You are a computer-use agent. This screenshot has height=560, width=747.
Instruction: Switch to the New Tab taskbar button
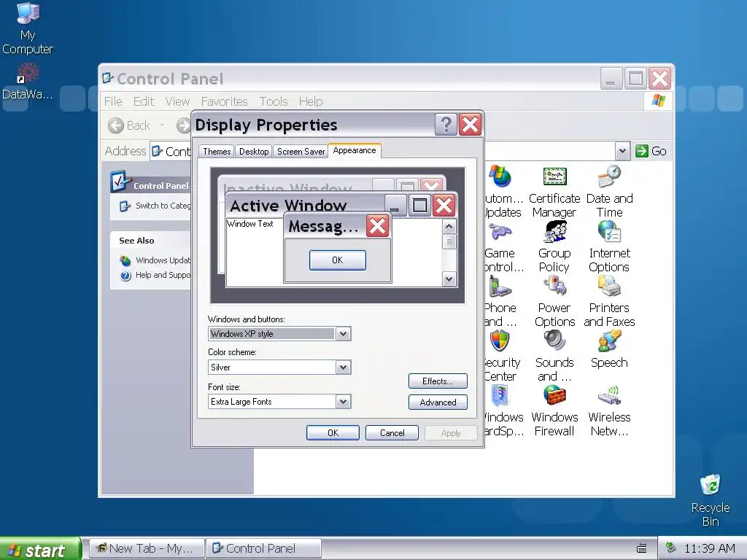click(147, 548)
